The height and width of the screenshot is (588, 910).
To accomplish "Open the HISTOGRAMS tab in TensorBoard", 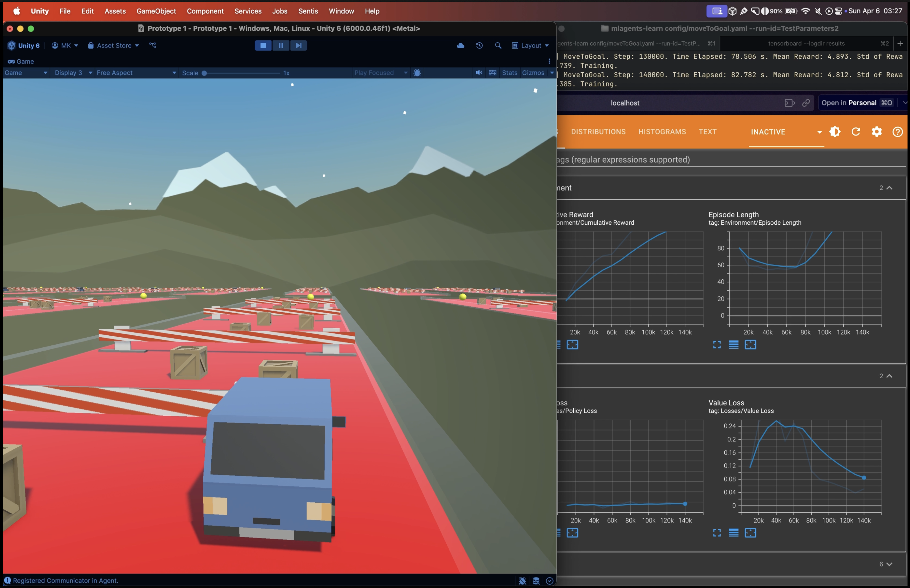I will [662, 132].
